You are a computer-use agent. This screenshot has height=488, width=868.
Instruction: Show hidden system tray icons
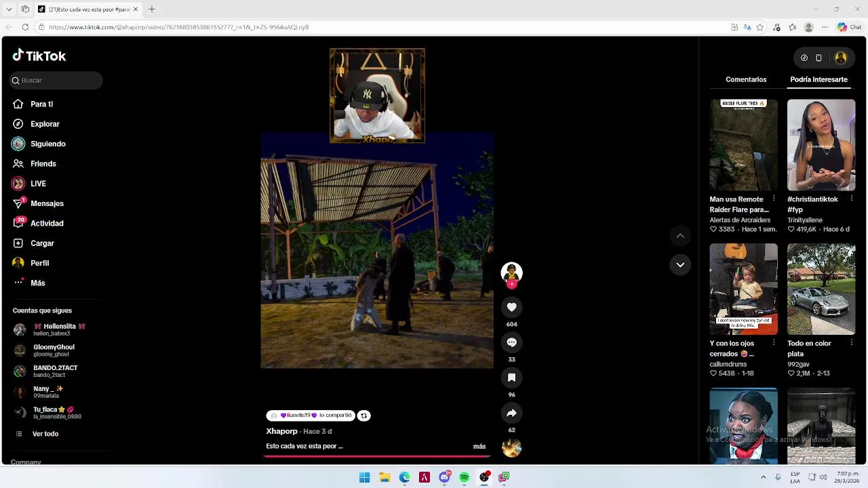pos(763,477)
